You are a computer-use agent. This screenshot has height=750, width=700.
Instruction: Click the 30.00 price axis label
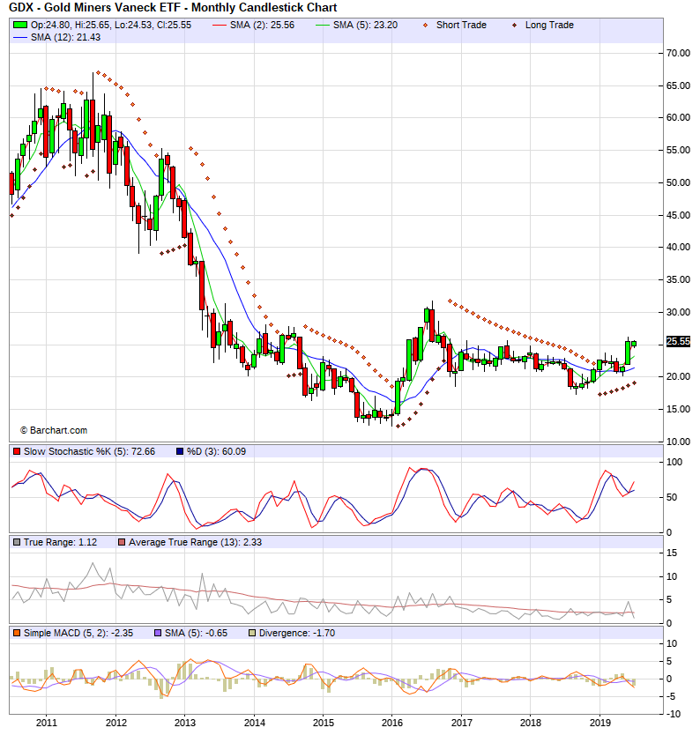pyautogui.click(x=679, y=312)
